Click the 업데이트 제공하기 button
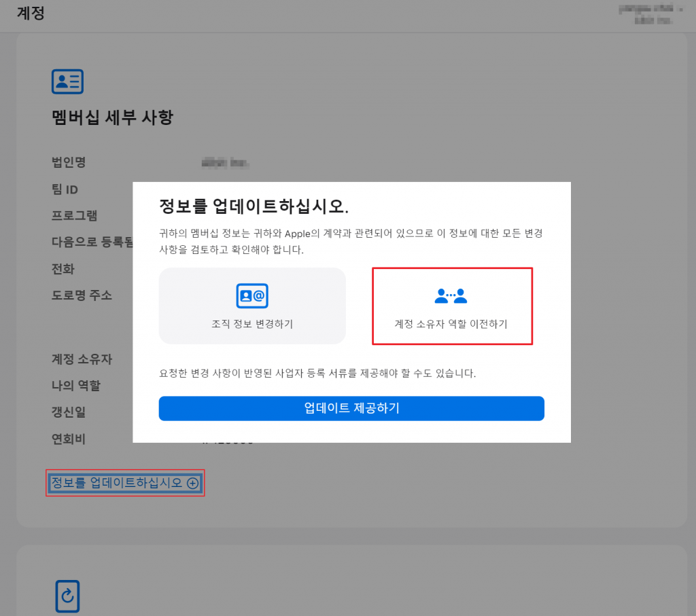Image resolution: width=696 pixels, height=616 pixels. pyautogui.click(x=351, y=408)
